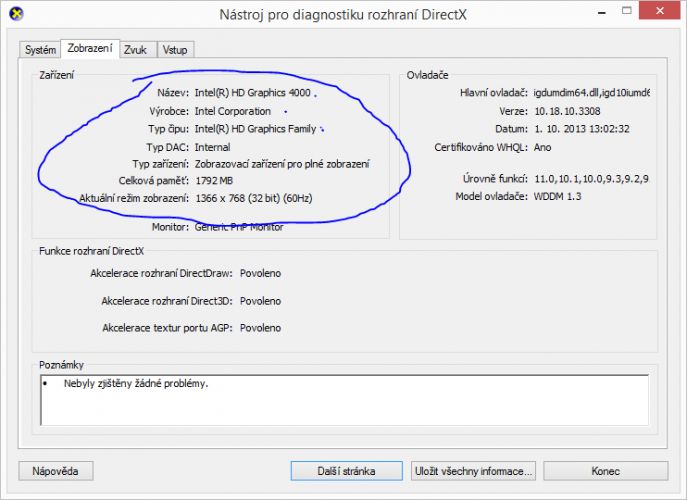Viewport: 687px width, 500px height.
Task: Click the display mode 1366 x 768 value
Action: pos(254,198)
